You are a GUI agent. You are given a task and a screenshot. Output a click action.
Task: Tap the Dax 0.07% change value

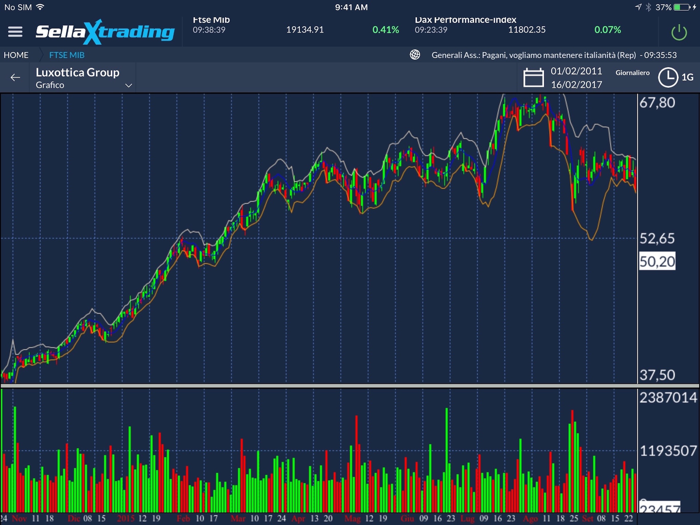coord(608,29)
